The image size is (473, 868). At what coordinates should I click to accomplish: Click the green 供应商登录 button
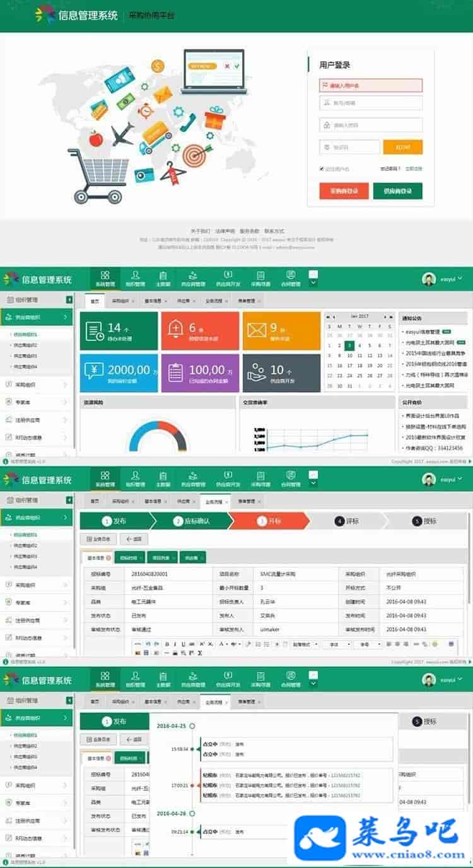[x=398, y=191]
